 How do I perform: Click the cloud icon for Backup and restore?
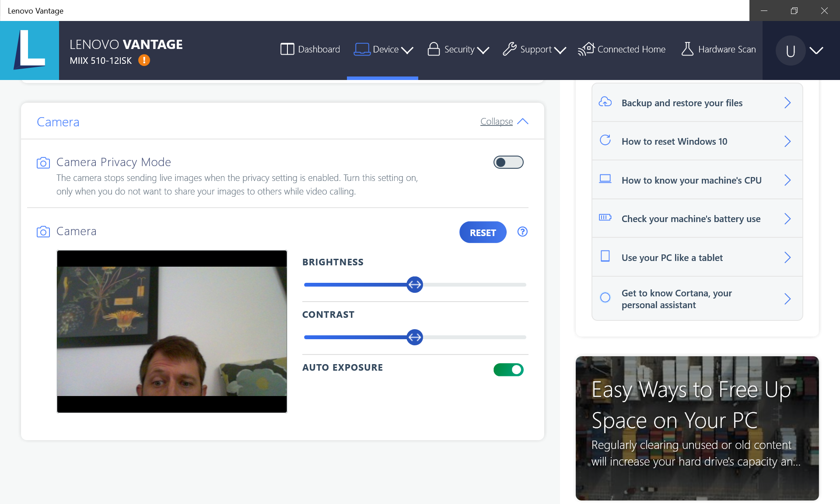click(605, 102)
